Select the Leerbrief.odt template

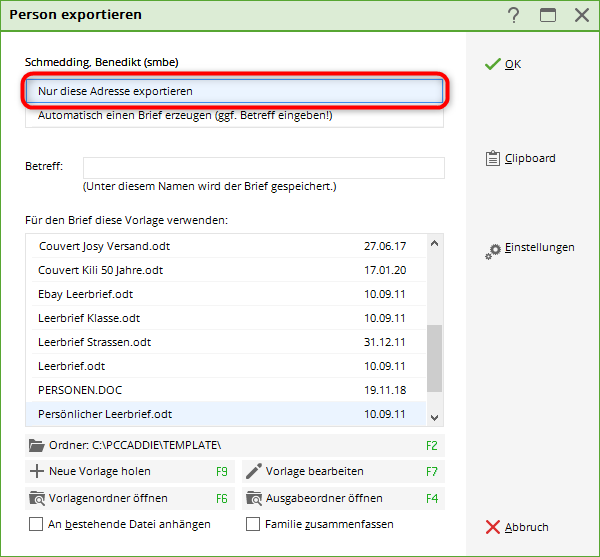click(71, 366)
